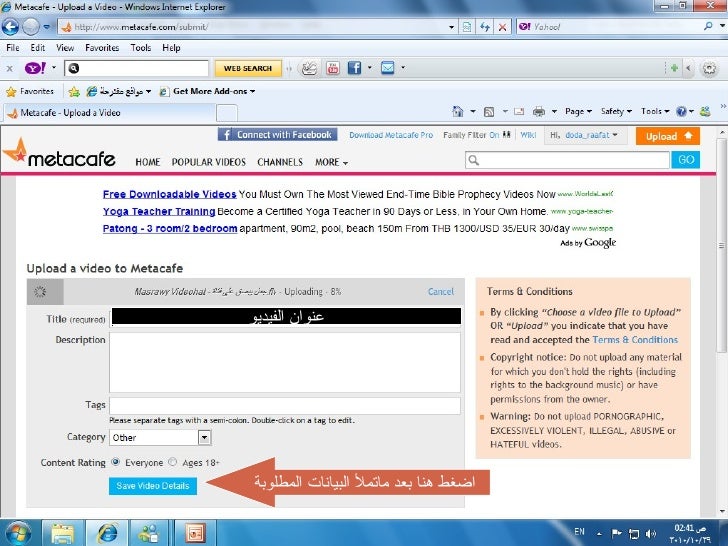
Task: Click Save Video Details button
Action: coord(153,486)
